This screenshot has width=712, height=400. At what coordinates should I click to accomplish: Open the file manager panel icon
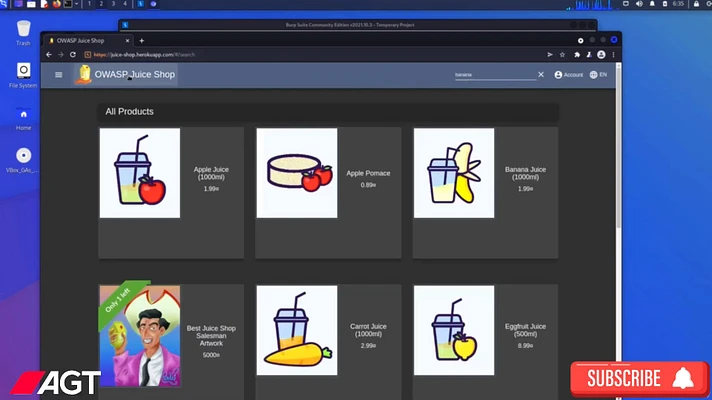[31, 4]
